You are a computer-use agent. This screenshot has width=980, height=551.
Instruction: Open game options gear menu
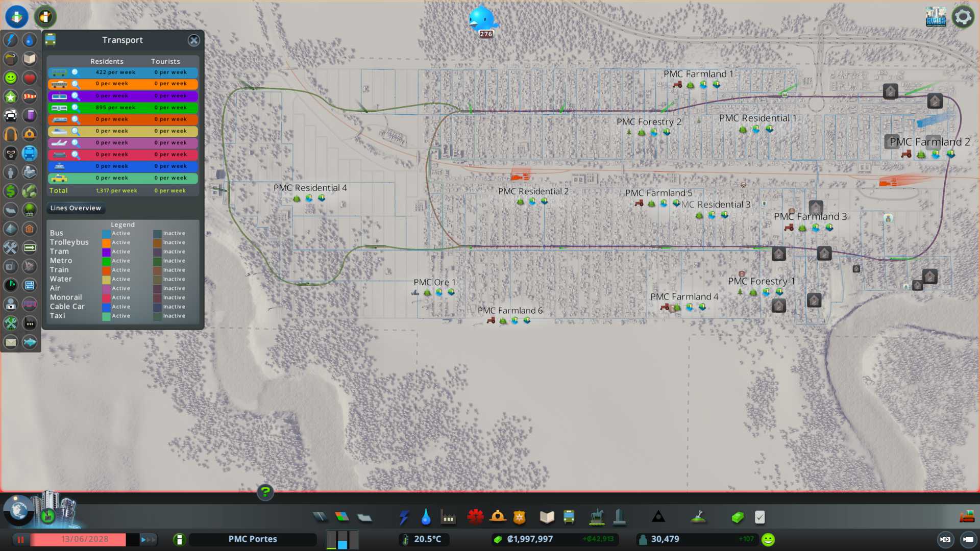(x=963, y=17)
